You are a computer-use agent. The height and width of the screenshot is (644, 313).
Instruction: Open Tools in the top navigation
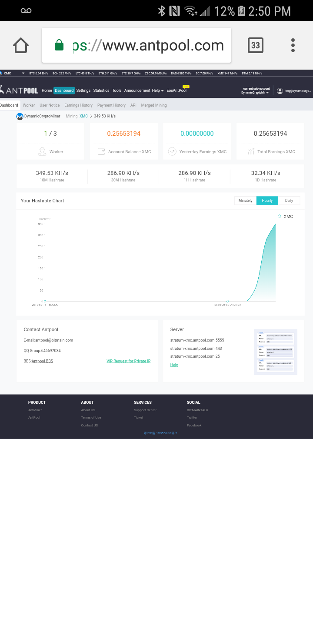click(x=117, y=91)
